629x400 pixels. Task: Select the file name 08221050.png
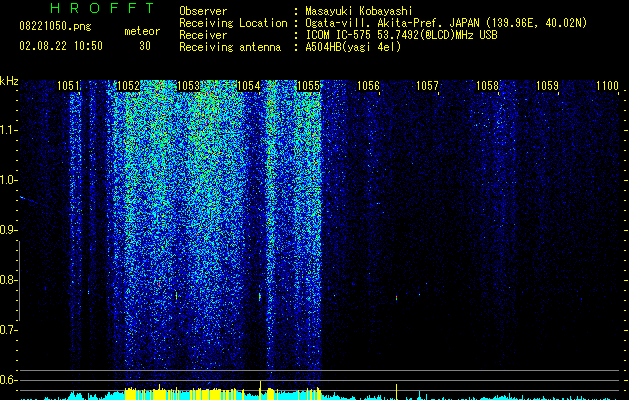[x=55, y=27]
